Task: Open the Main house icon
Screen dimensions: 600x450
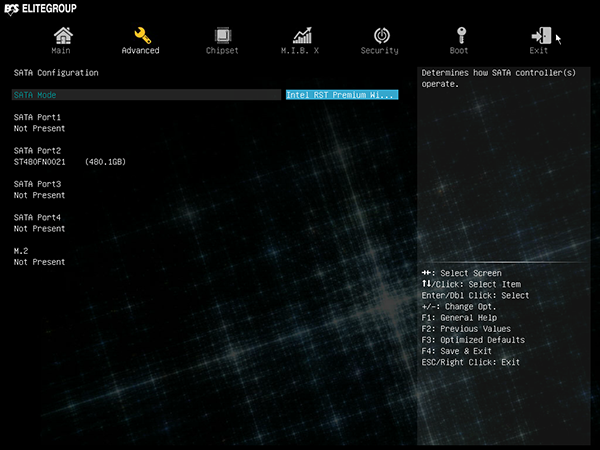Action: tap(63, 36)
